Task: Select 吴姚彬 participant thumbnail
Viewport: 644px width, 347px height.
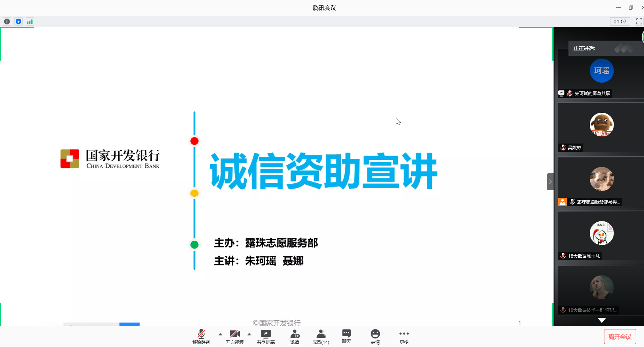Action: (x=601, y=127)
